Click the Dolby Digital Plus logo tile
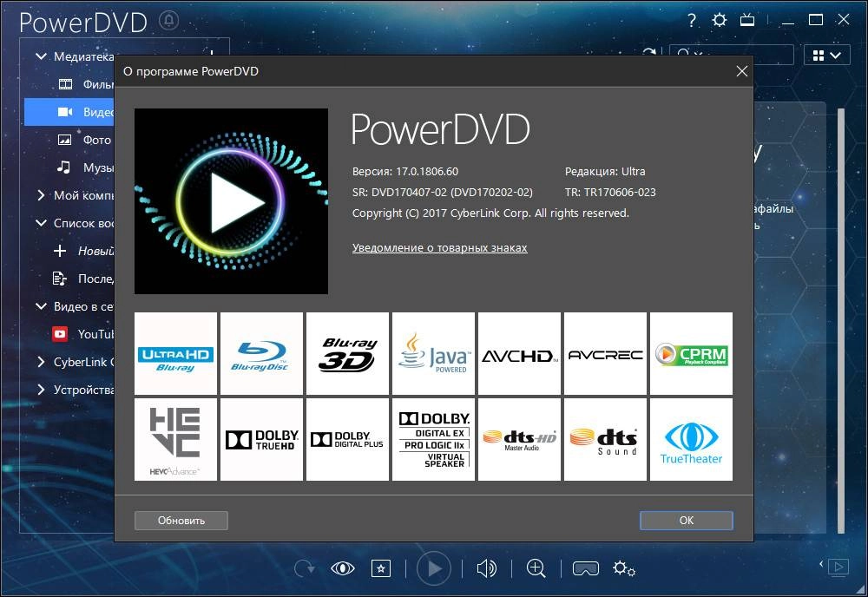 (348, 439)
